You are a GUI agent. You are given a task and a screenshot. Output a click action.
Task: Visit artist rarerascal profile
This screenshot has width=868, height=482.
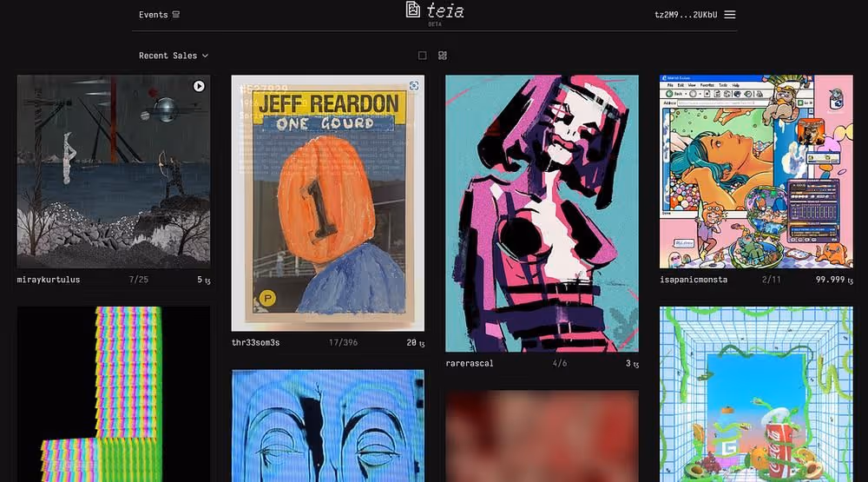coord(470,363)
